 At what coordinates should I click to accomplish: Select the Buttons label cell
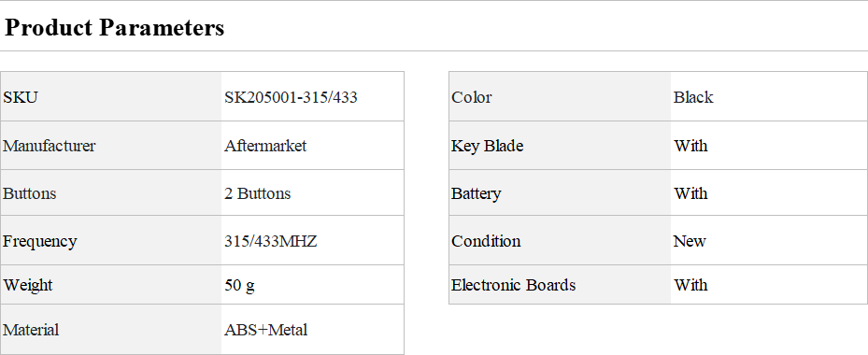click(110, 192)
